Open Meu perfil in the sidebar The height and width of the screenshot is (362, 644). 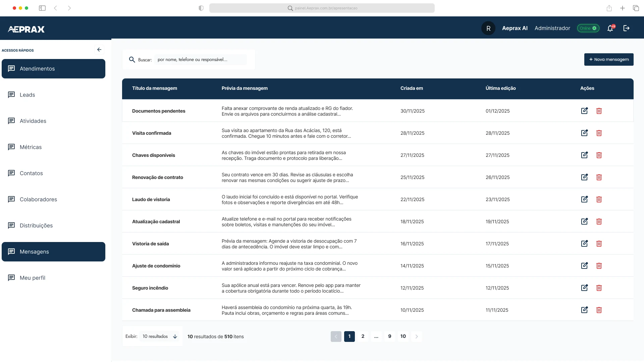(x=53, y=278)
